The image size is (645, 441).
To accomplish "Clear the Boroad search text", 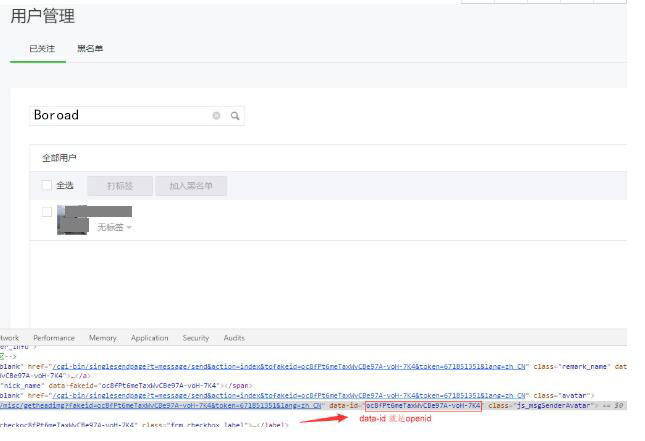I will pyautogui.click(x=216, y=116).
